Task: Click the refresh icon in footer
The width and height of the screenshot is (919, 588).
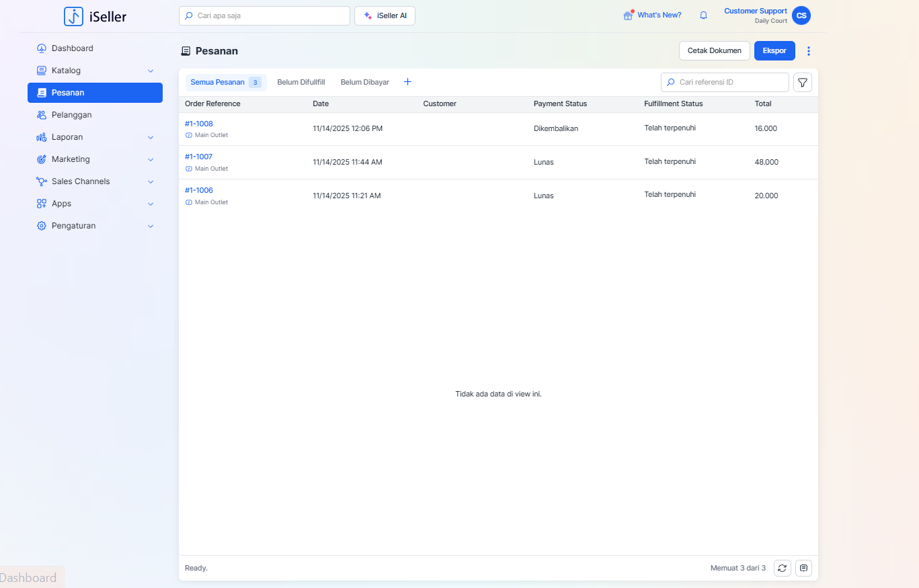Action: coord(782,568)
